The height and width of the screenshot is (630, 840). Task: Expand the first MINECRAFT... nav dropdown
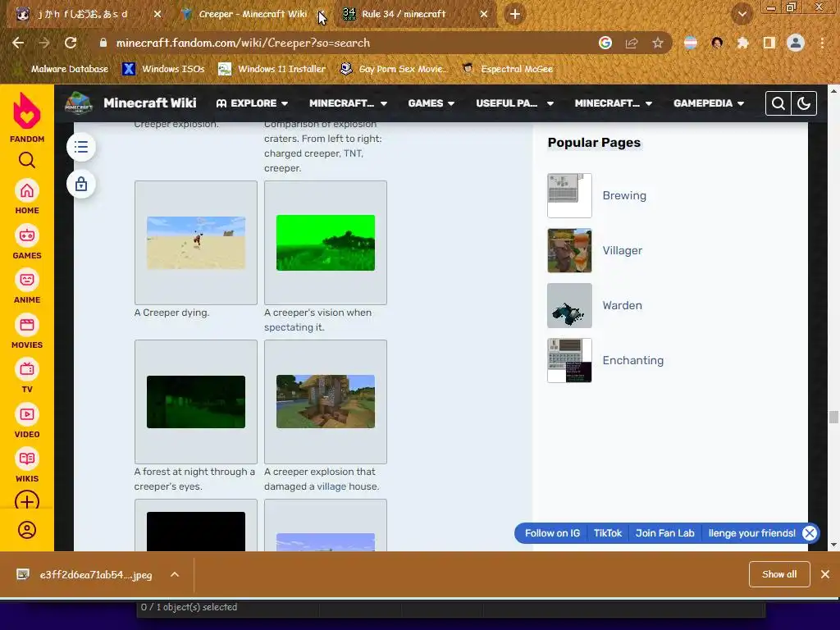[x=348, y=103]
